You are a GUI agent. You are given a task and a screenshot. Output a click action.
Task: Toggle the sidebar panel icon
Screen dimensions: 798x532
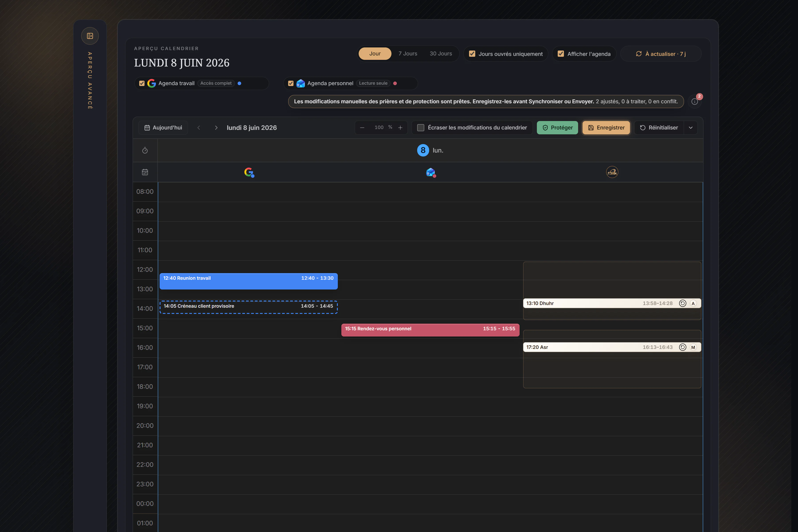90,36
